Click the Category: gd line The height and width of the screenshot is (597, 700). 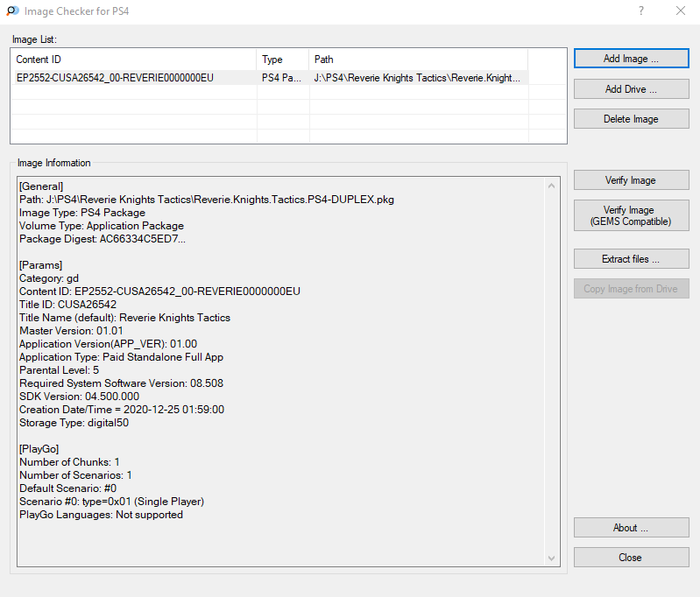tap(49, 278)
